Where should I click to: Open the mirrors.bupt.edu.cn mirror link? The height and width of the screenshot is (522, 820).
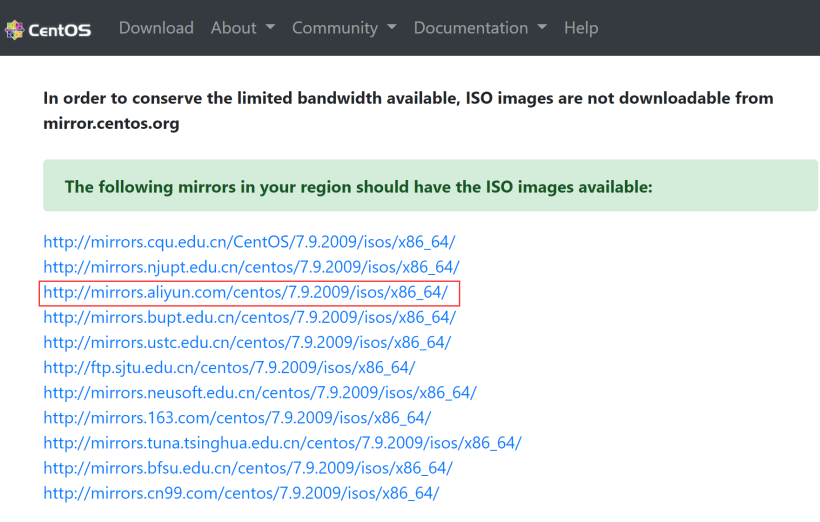[249, 317]
